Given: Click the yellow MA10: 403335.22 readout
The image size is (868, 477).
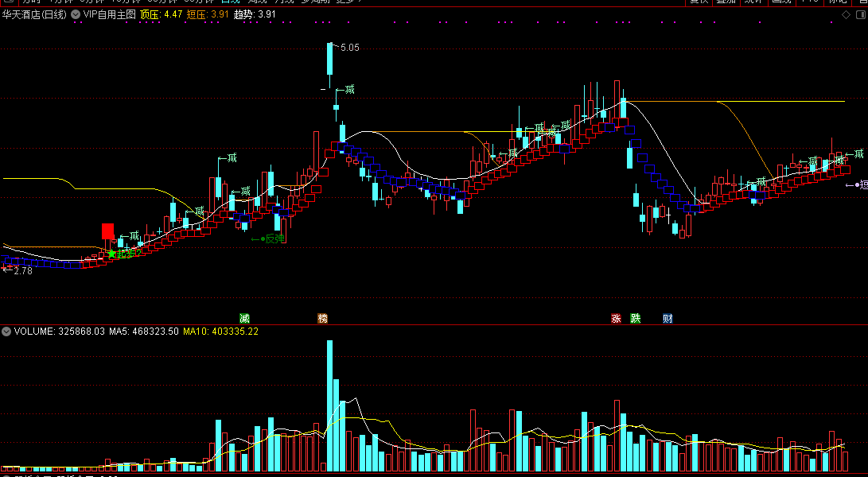Looking at the screenshot, I should point(221,332).
